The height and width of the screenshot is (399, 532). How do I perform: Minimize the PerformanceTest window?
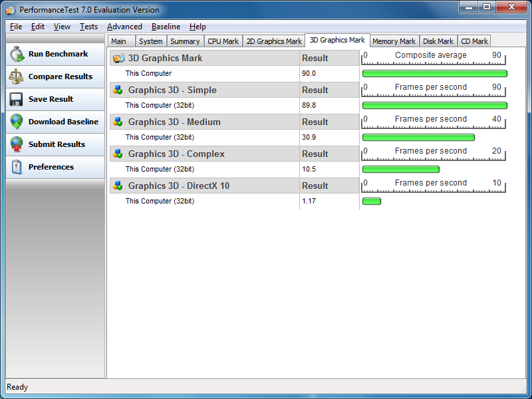tap(469, 7)
